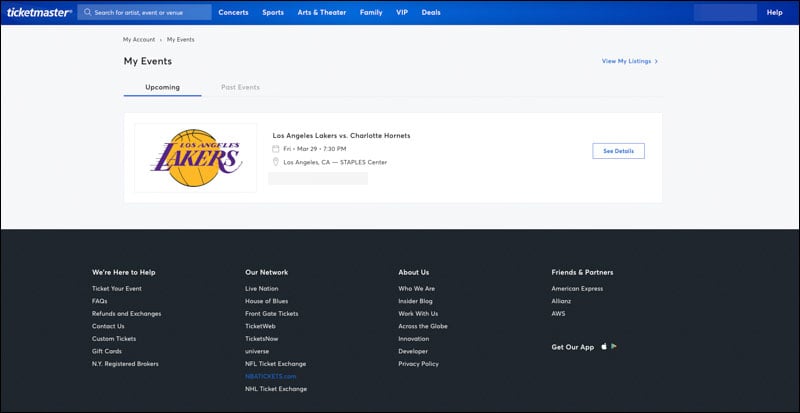Click the Ticketmaster logo
Viewport: 800px width, 413px height.
[x=39, y=12]
